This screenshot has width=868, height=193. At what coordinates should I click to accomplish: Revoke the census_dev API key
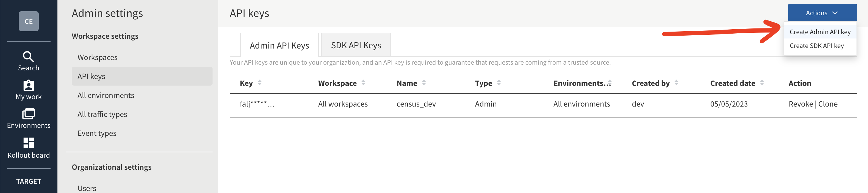point(800,104)
